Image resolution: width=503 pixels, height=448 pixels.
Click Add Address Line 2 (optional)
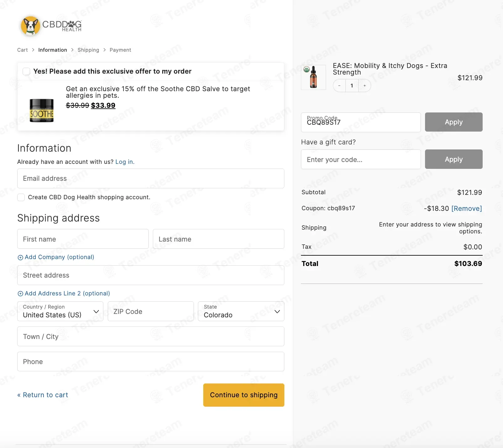(x=67, y=294)
